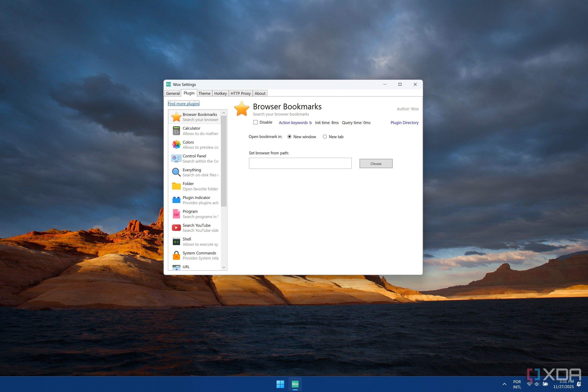This screenshot has width=588, height=392.
Task: Click the Folder plugin icon
Action: point(176,186)
